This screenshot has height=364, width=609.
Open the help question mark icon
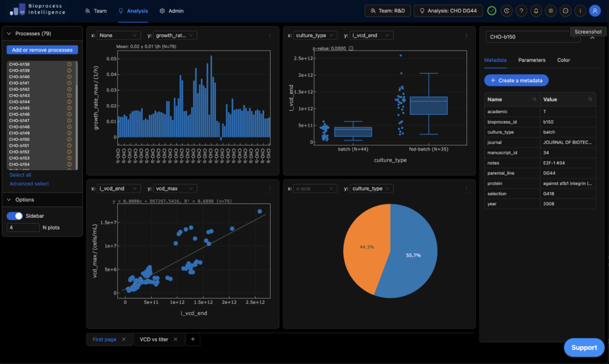click(x=521, y=11)
